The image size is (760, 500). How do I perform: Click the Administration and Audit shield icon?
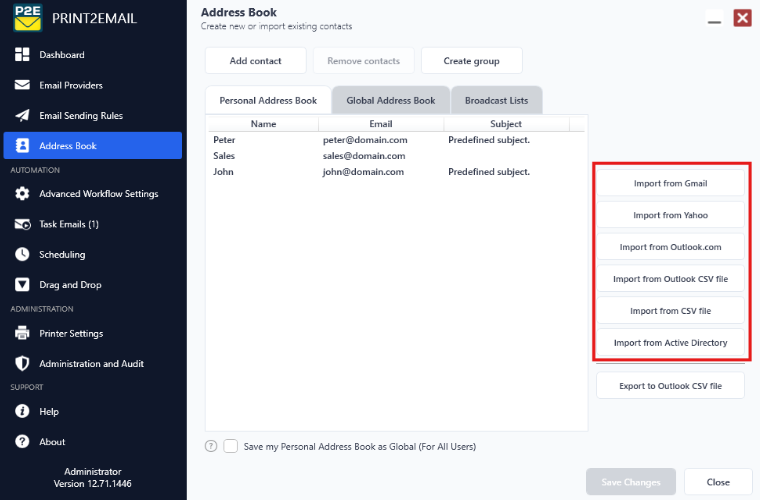[x=22, y=363]
